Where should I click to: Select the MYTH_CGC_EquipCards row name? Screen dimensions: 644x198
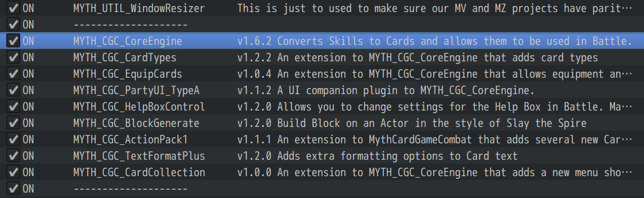(128, 74)
